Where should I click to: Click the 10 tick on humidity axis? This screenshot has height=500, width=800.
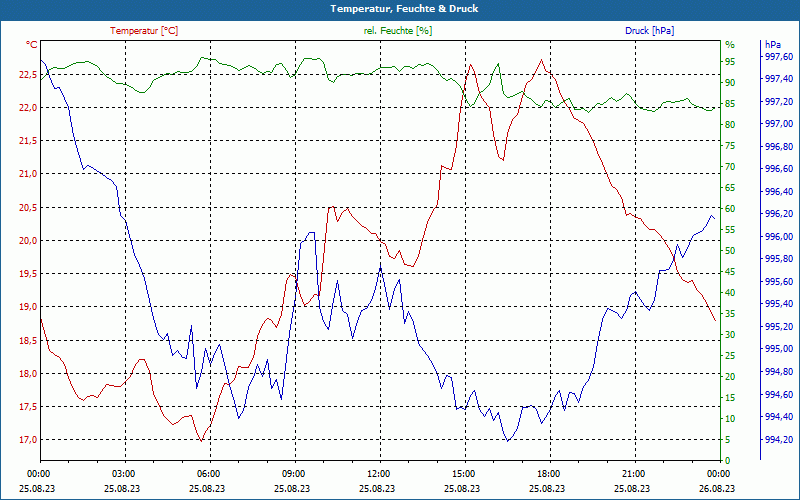730,419
